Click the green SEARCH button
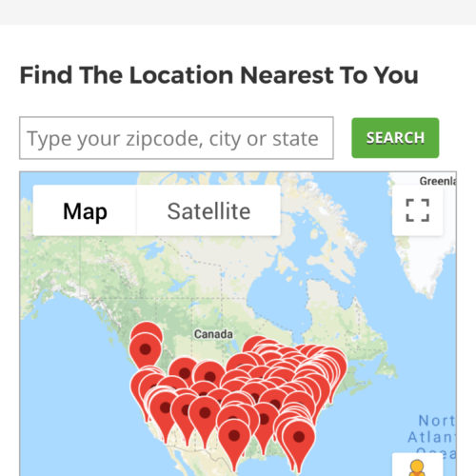This screenshot has height=476, width=476. (395, 138)
